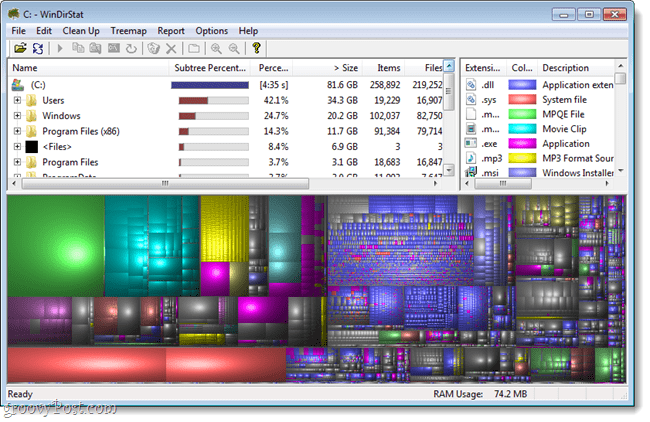Click the large green treemap block

56,246
